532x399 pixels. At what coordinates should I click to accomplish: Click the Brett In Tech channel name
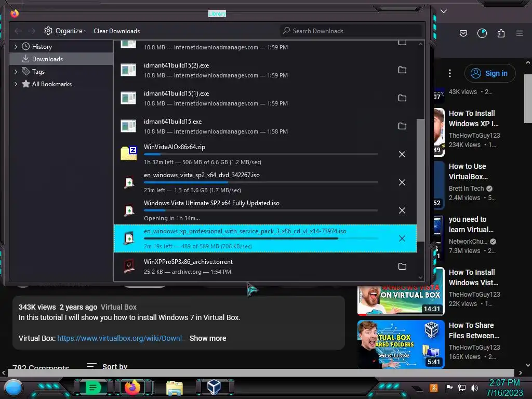click(x=466, y=188)
